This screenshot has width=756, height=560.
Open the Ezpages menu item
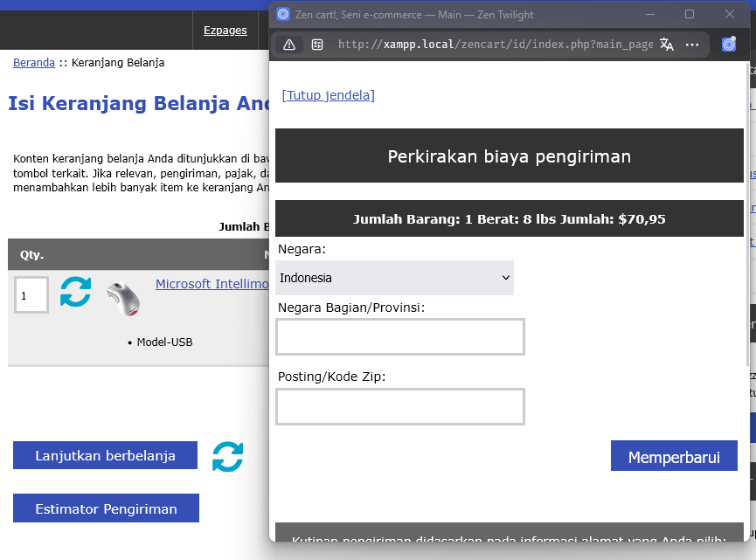pyautogui.click(x=225, y=31)
